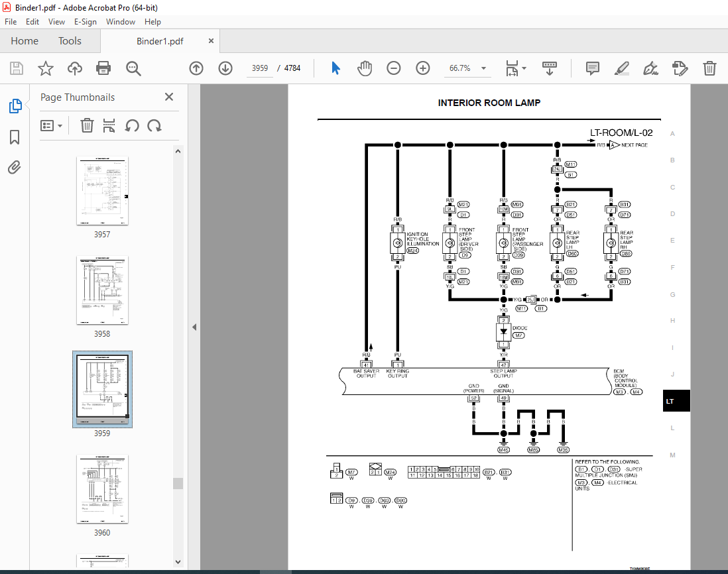Delete selected page in thumbnails panel
728x574 pixels.
(87, 125)
